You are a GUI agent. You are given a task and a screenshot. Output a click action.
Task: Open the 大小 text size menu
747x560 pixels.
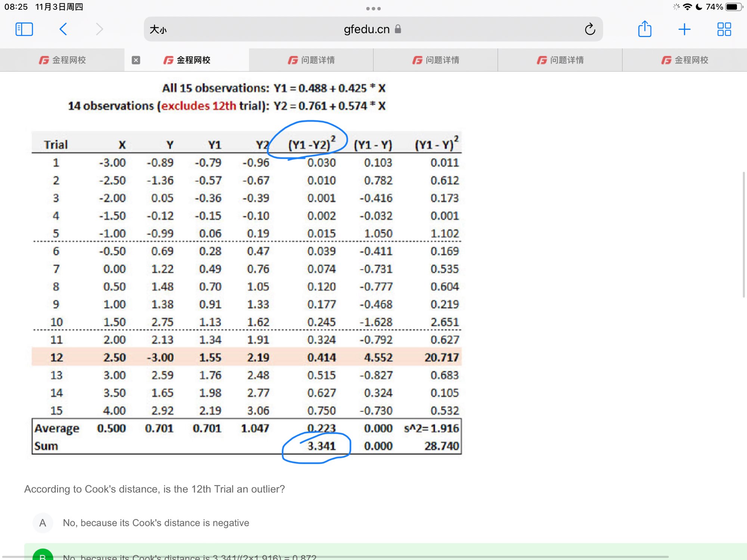(x=158, y=29)
